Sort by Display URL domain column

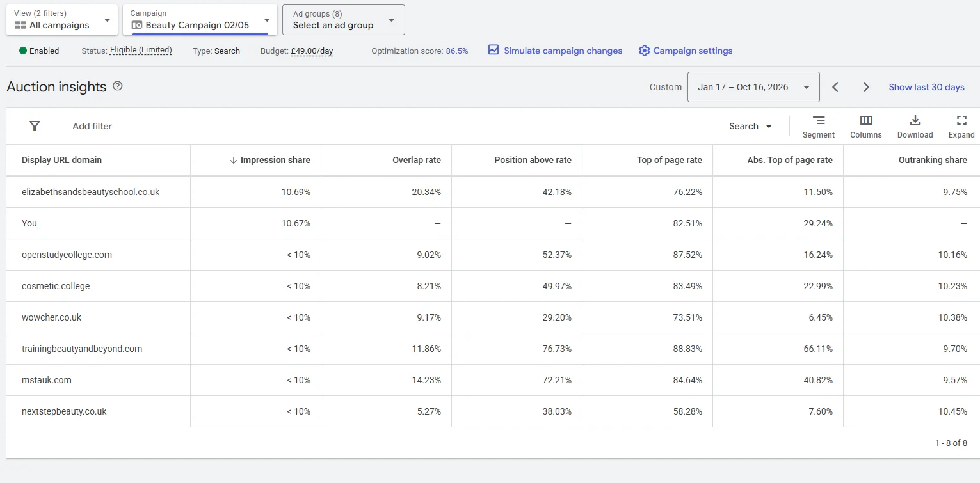[61, 160]
